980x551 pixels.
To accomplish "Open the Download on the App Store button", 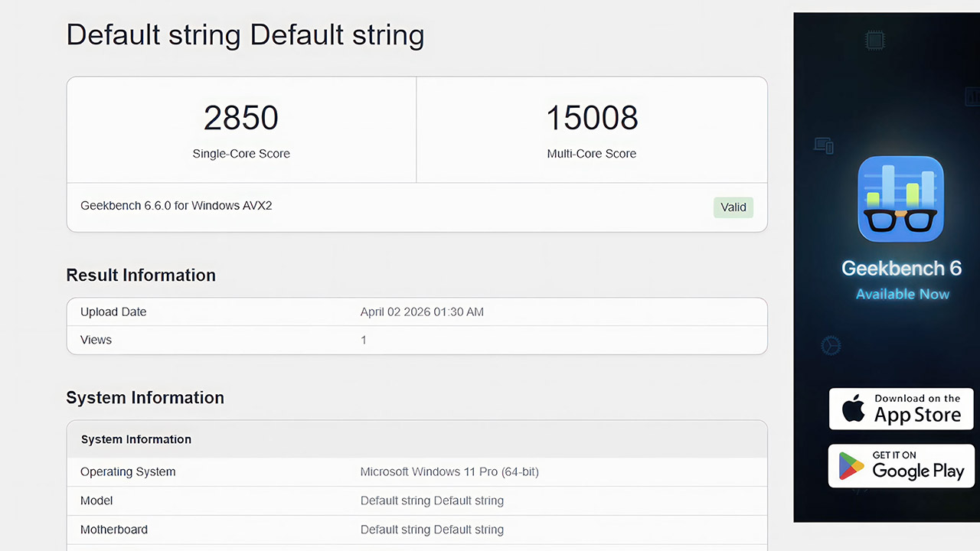I will point(901,409).
